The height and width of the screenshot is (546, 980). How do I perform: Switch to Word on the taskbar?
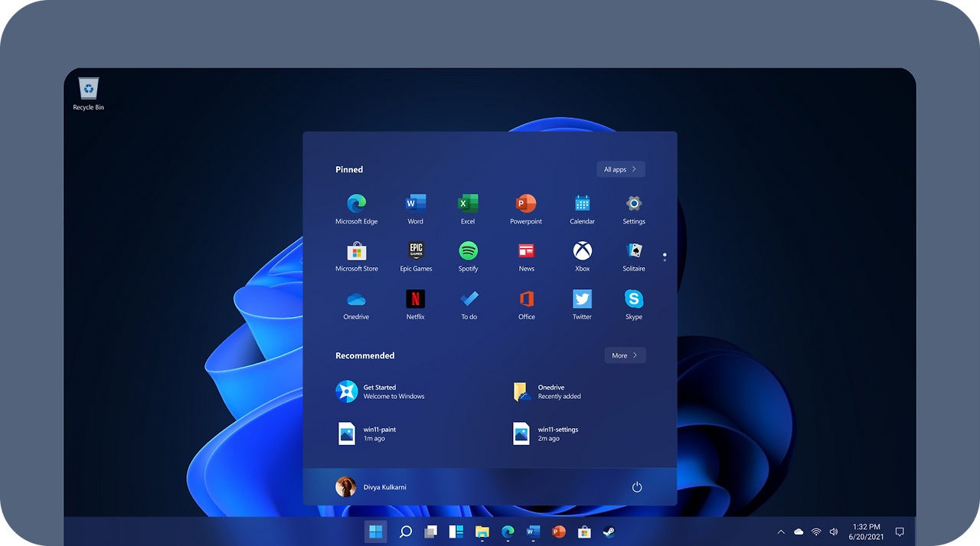point(534,531)
